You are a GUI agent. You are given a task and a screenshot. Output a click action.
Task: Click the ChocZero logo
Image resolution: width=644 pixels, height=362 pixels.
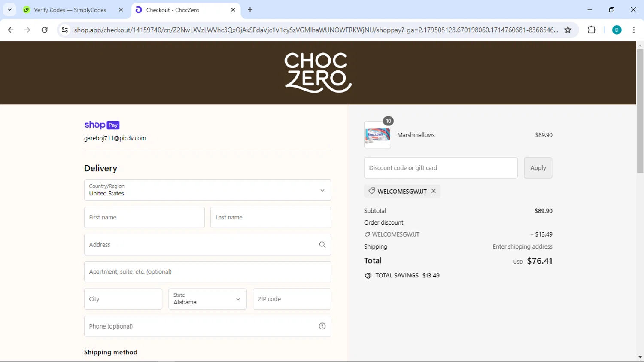point(318,73)
